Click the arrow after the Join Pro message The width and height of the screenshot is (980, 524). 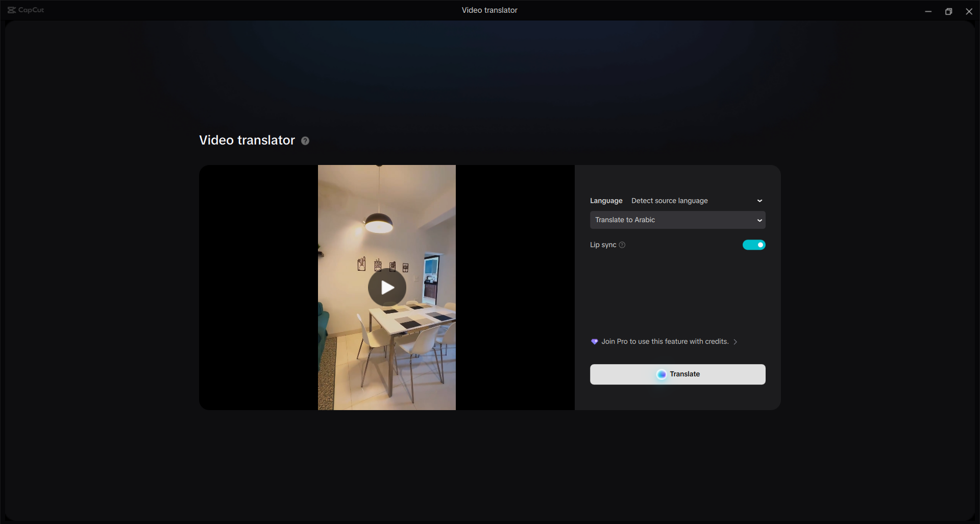735,342
